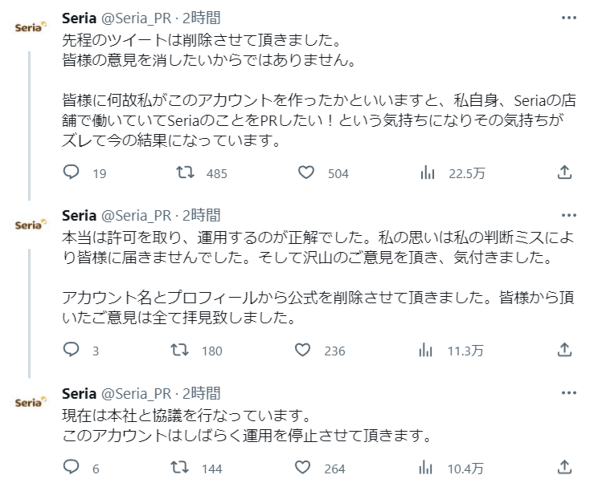Like the tweet with 264 likes

[303, 468]
